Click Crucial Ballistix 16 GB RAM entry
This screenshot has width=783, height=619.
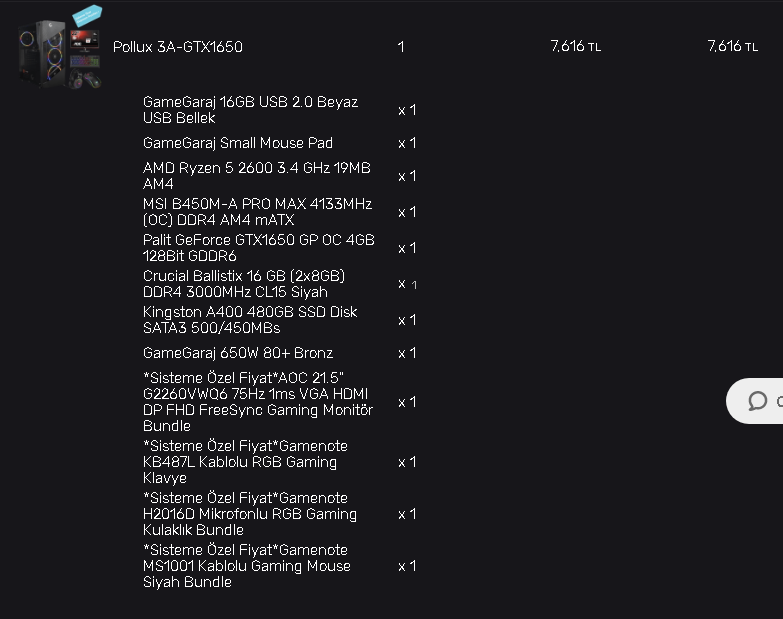[244, 284]
